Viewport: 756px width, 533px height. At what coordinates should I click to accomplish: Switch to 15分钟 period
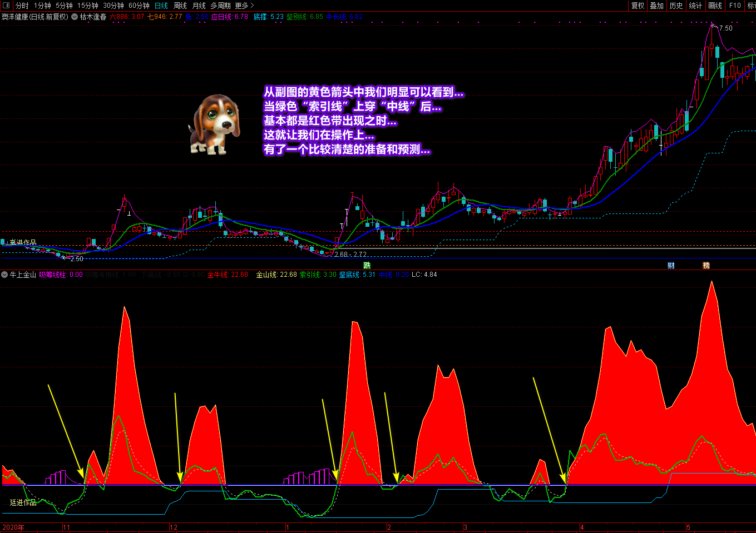88,6
